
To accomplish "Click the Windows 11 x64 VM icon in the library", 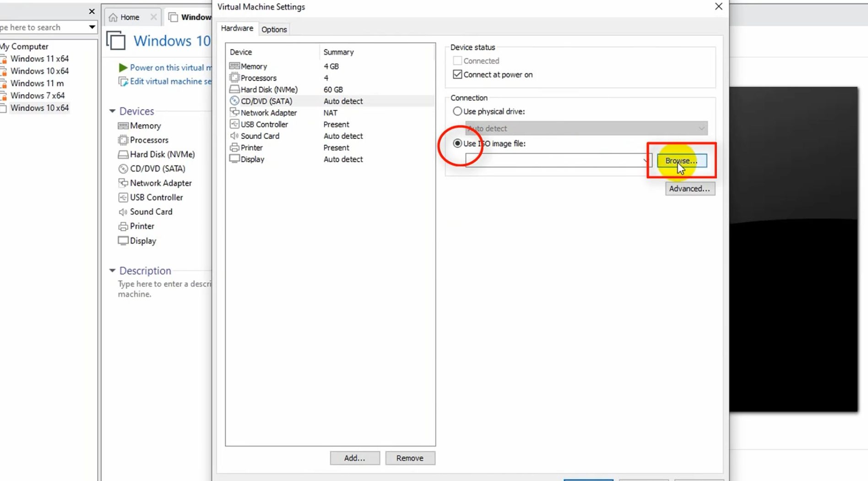I will point(4,59).
